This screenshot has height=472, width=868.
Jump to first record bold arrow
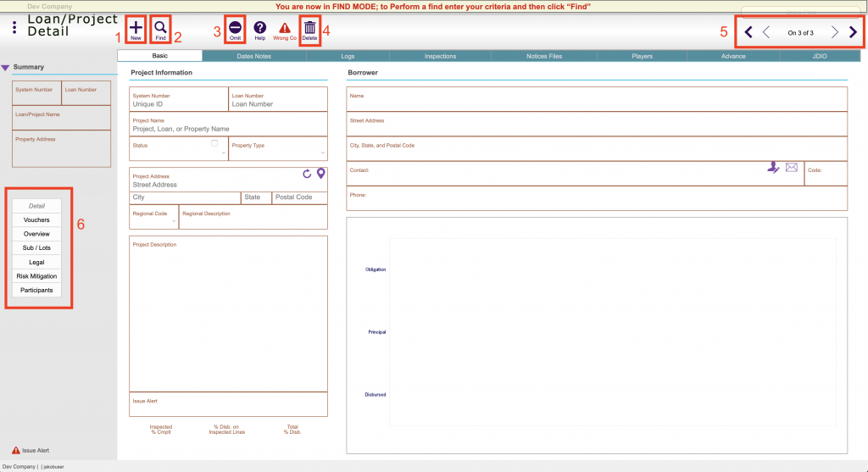tap(748, 32)
